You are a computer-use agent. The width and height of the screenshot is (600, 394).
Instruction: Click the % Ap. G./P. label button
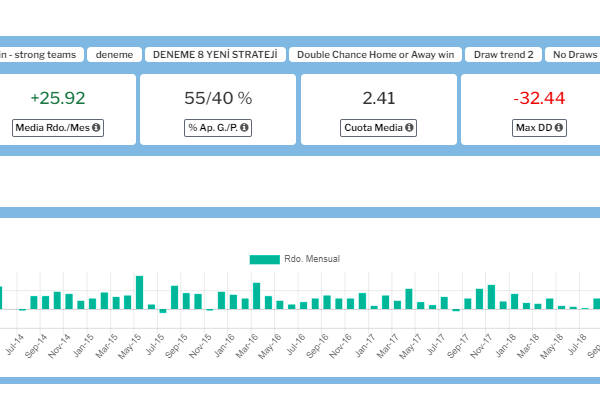click(x=218, y=128)
